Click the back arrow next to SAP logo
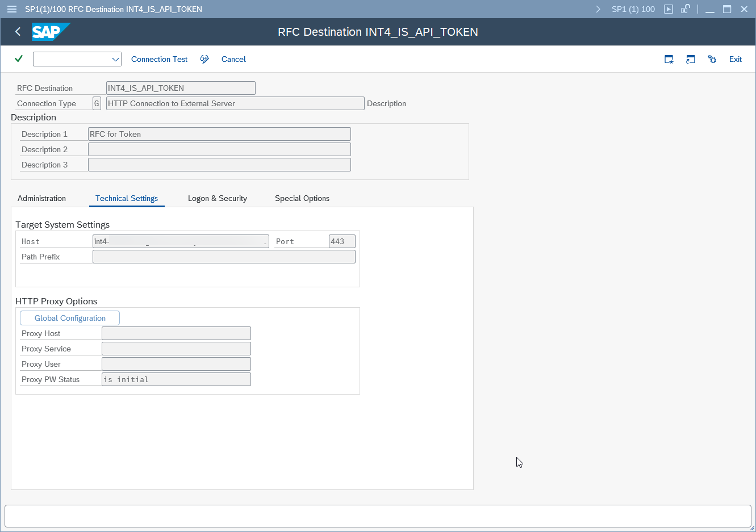 18,32
